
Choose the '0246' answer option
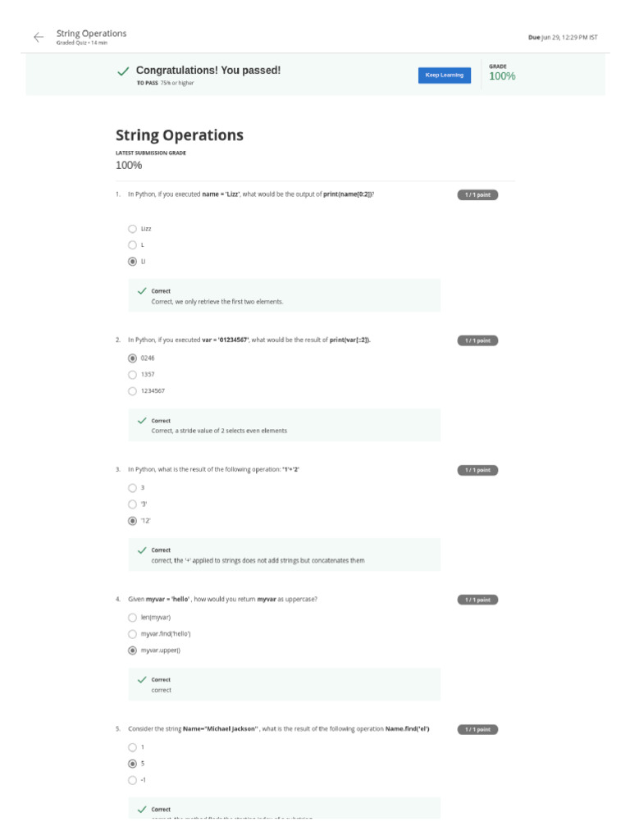pos(132,358)
